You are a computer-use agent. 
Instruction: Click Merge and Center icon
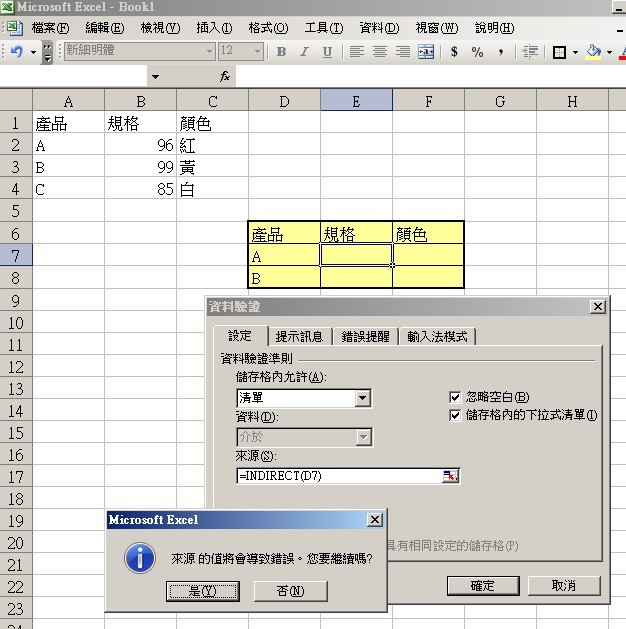click(x=426, y=52)
